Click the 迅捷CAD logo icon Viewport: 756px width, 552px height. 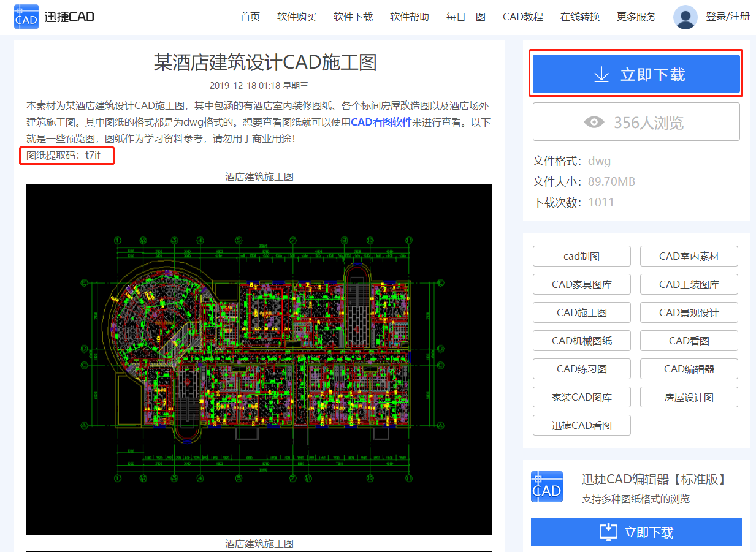tap(26, 17)
